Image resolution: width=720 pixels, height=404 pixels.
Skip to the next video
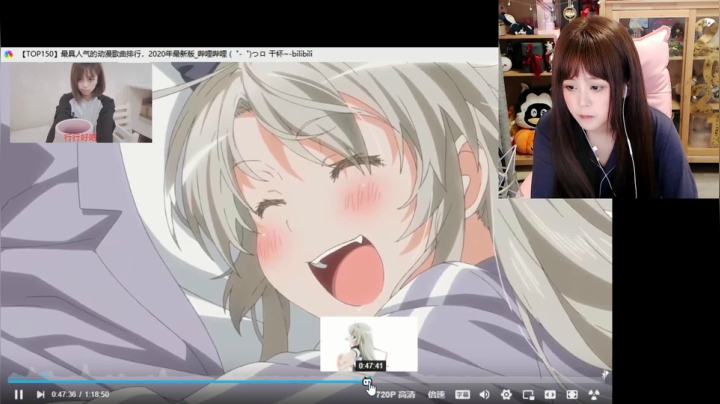40,394
